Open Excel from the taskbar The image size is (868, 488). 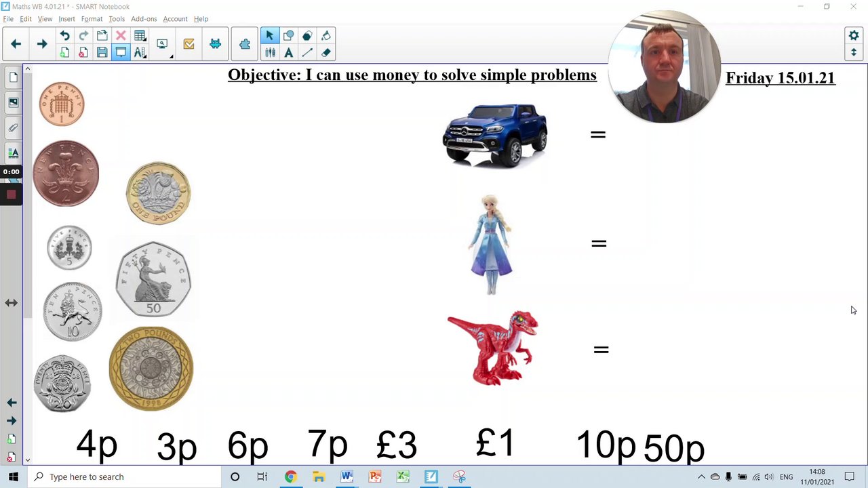point(403,476)
